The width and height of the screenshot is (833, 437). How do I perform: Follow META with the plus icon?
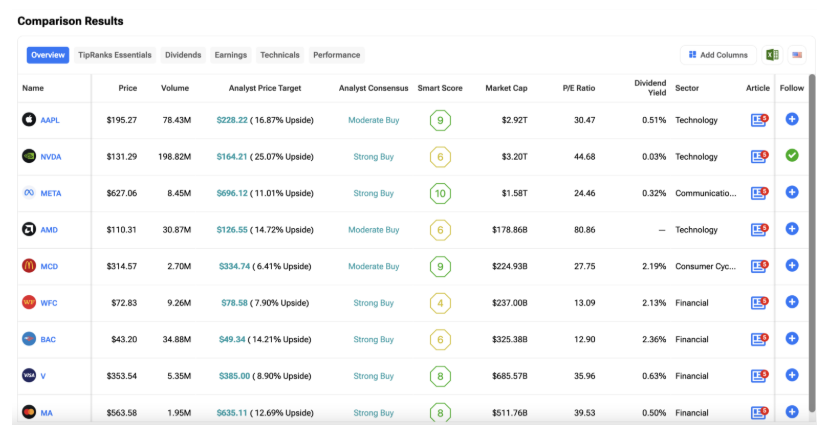792,192
